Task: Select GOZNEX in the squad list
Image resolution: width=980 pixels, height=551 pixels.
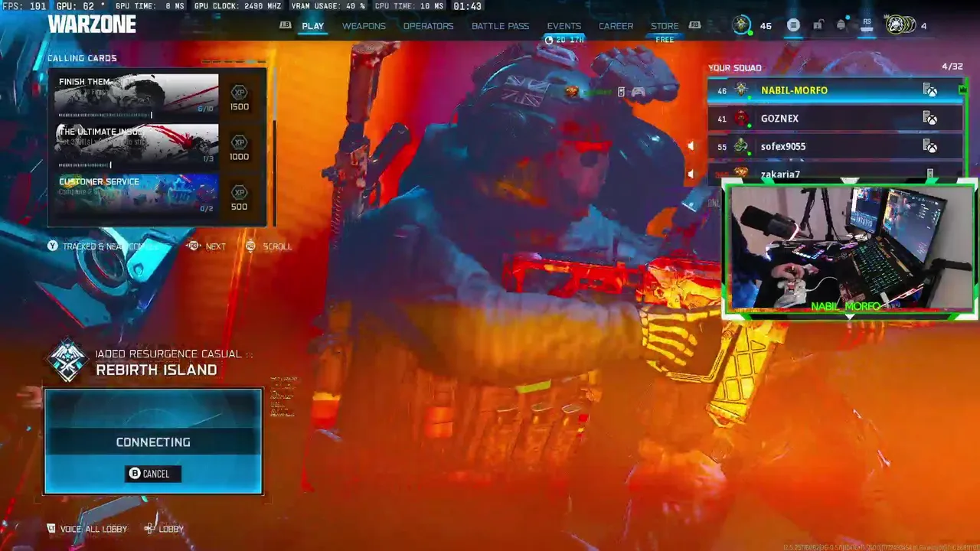Action: 835,119
